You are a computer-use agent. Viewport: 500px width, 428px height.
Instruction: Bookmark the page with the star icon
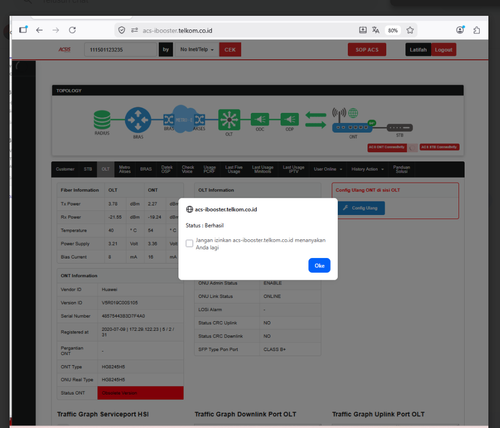[x=410, y=30]
